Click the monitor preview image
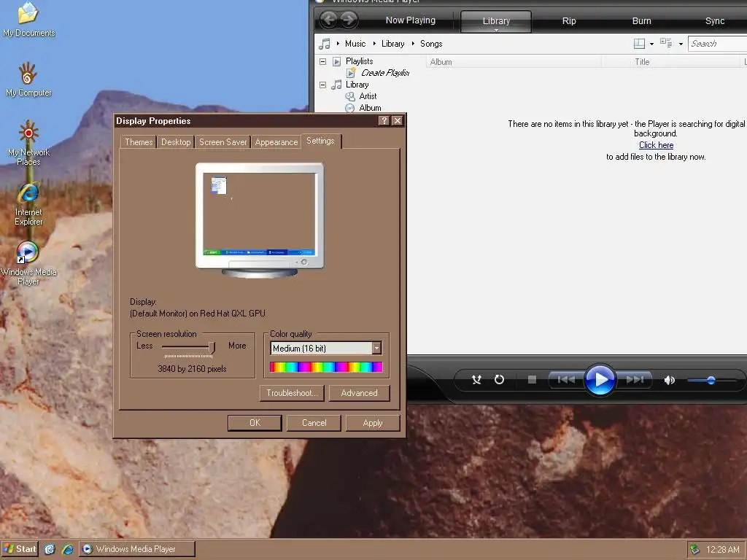747x560 pixels. pos(260,220)
